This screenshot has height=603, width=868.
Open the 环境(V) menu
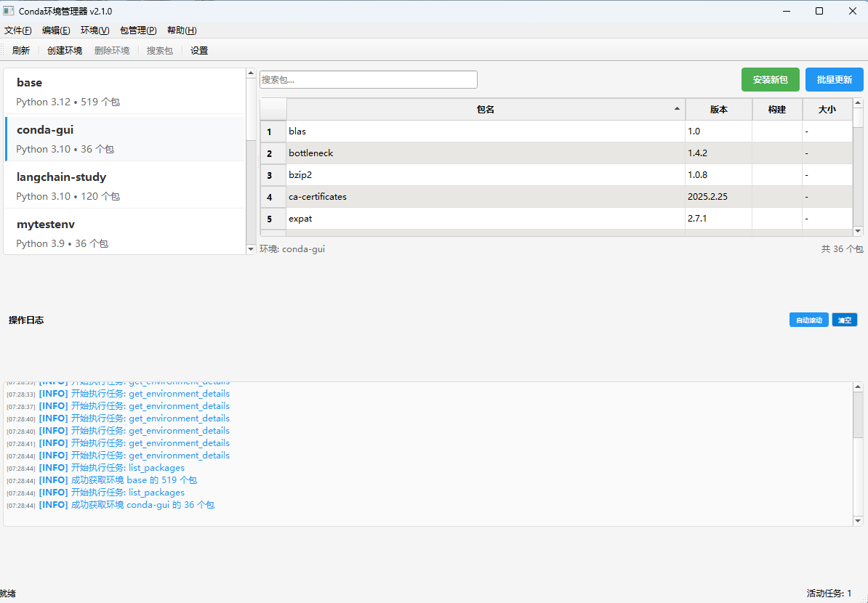coord(95,31)
